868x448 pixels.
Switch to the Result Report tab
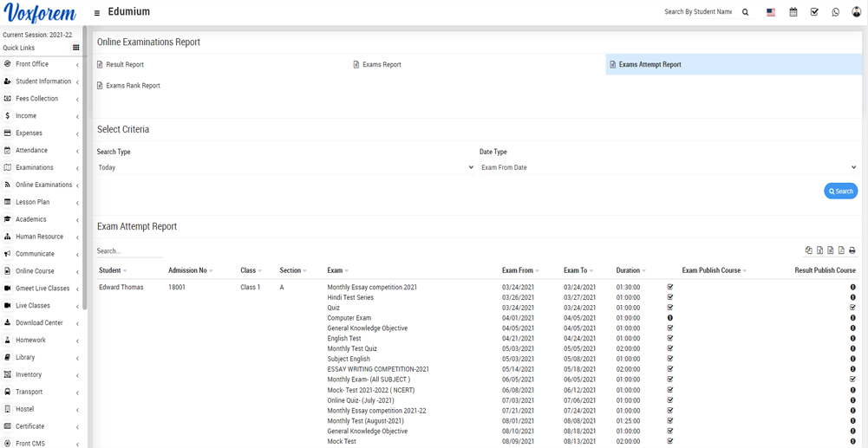pos(125,65)
